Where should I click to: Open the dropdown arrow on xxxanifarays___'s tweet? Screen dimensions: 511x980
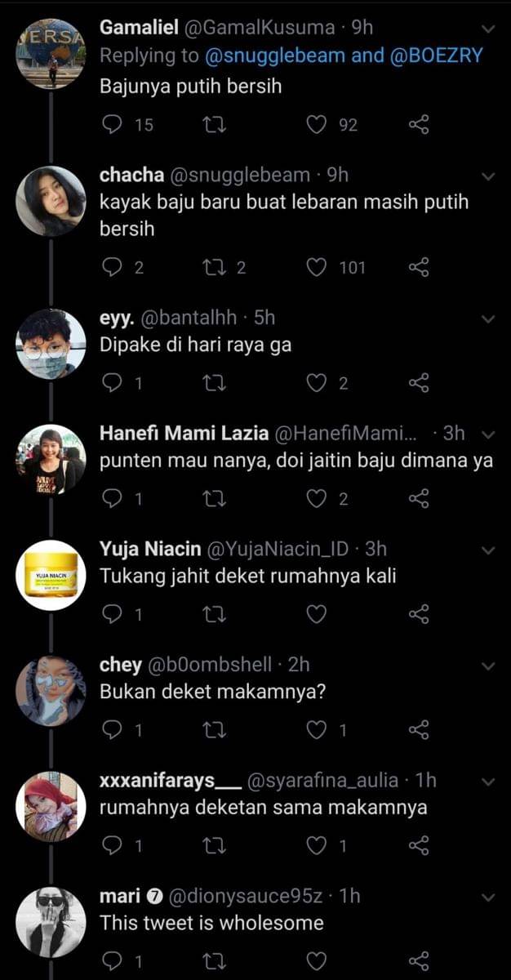(x=489, y=782)
